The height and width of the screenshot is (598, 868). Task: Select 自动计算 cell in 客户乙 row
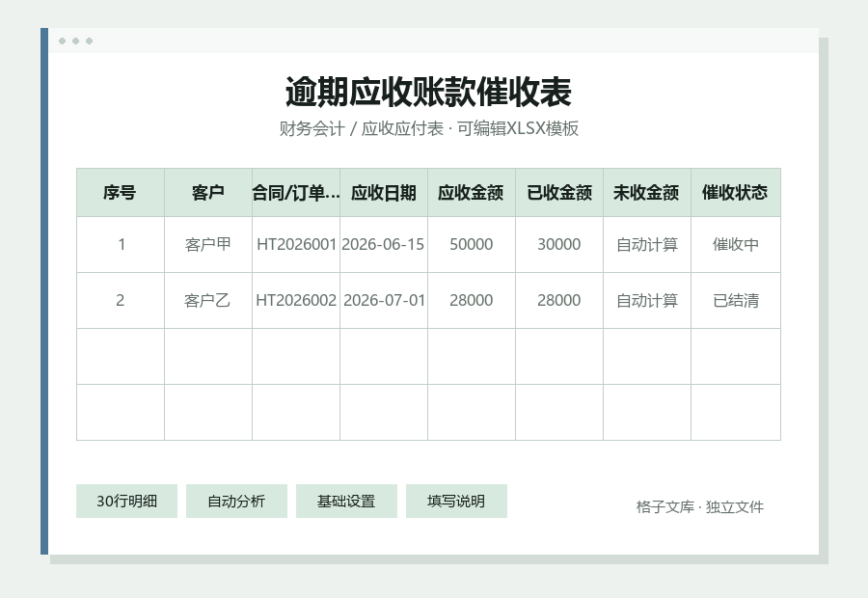tap(646, 300)
